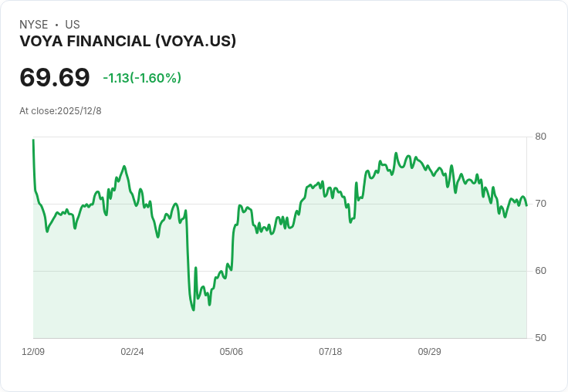Select the 09/29 date on the x-axis
The height and width of the screenshot is (392, 568).
pos(429,352)
